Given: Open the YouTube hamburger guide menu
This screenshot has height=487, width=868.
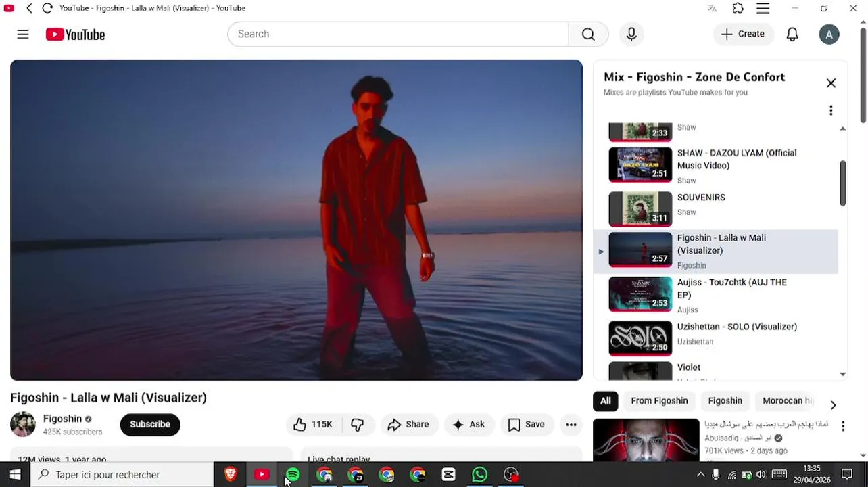Looking at the screenshot, I should point(23,34).
